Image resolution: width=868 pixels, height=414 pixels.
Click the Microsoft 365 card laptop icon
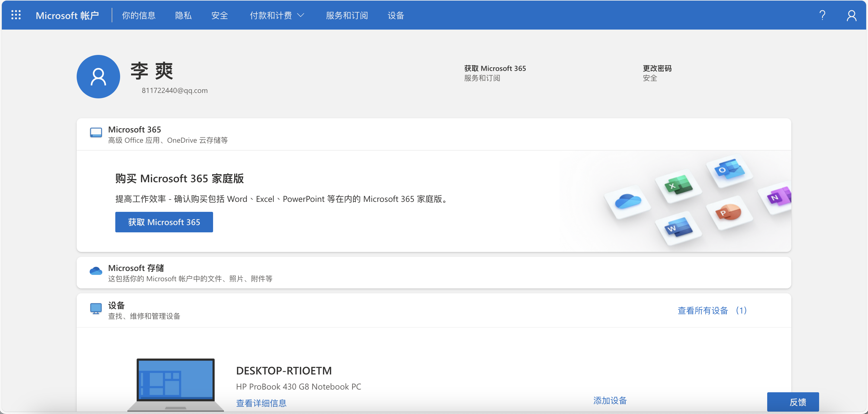click(96, 133)
